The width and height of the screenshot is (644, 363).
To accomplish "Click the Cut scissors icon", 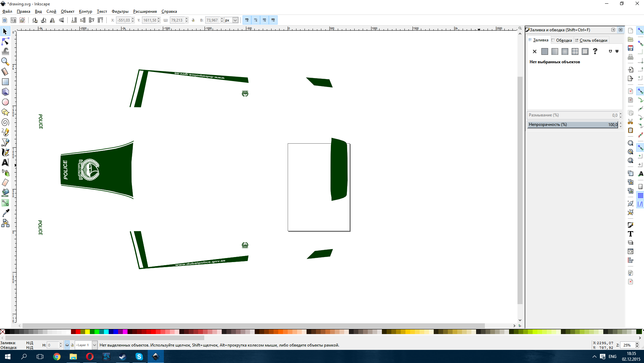I will (631, 121).
